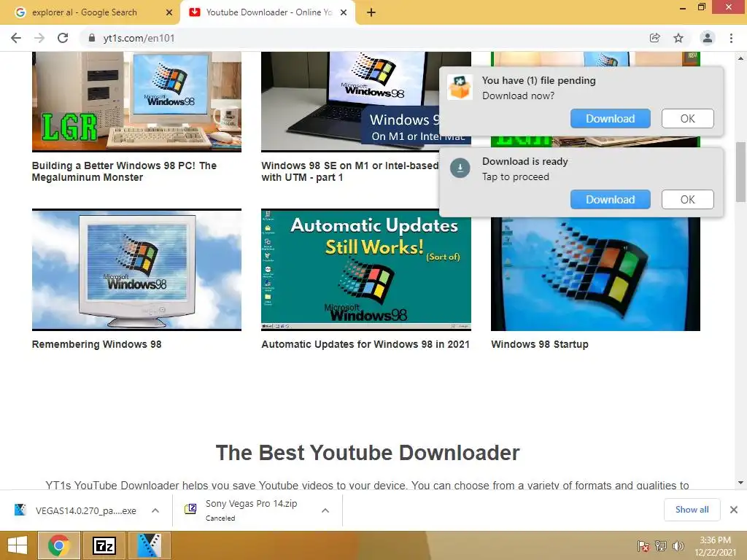
Task: Click the address bar showing yt1s.com/en101
Action: 362,38
